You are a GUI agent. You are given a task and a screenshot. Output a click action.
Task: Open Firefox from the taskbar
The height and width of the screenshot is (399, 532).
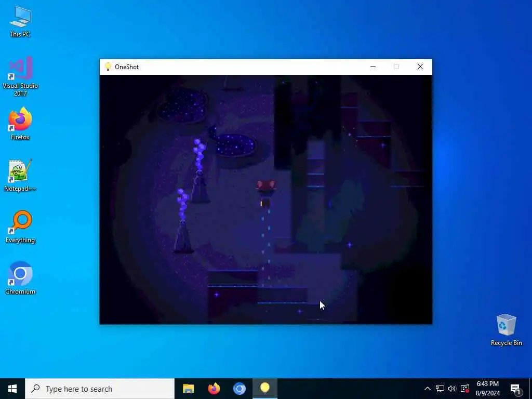click(214, 389)
